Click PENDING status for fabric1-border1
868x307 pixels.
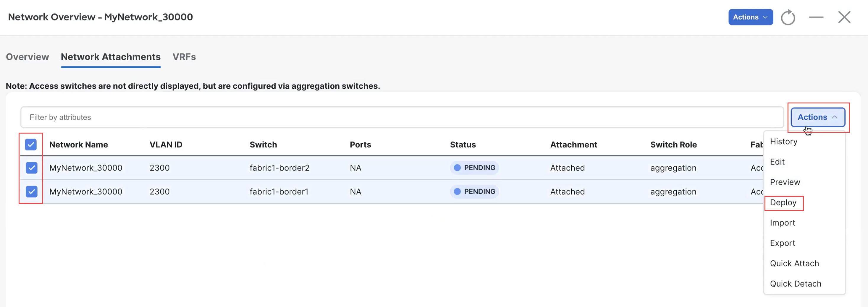pyautogui.click(x=474, y=191)
